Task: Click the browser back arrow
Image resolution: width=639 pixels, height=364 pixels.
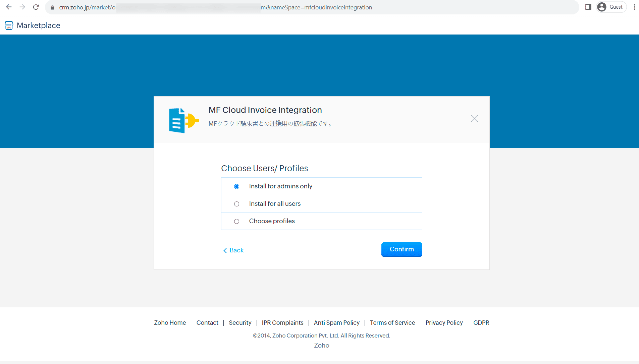Action: pos(9,7)
